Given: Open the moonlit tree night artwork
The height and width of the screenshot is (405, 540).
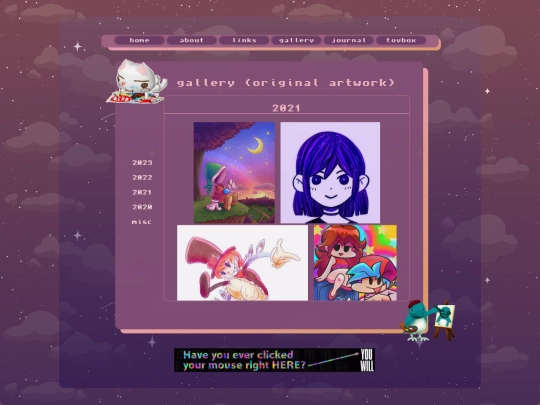Looking at the screenshot, I should pos(234,173).
